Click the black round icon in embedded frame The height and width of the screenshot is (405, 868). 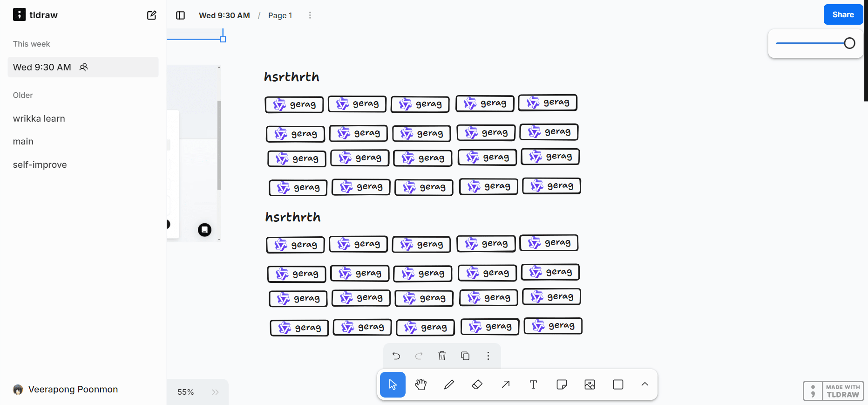pyautogui.click(x=204, y=230)
